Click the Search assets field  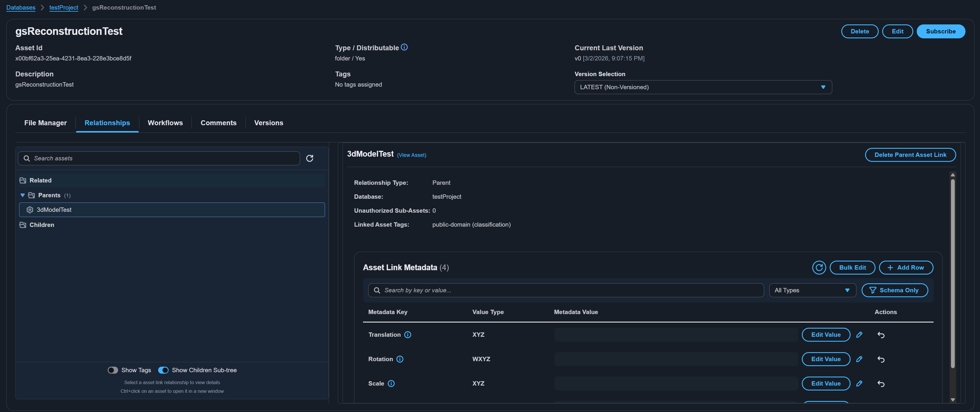click(159, 158)
